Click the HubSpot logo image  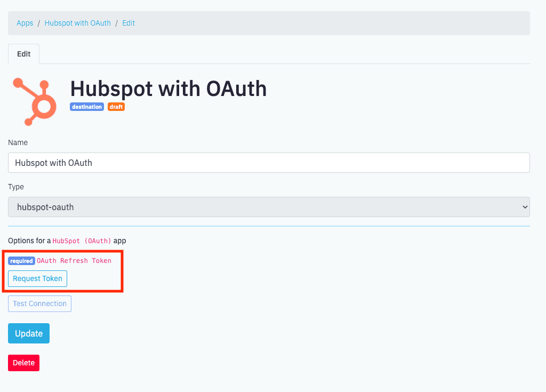click(x=35, y=101)
